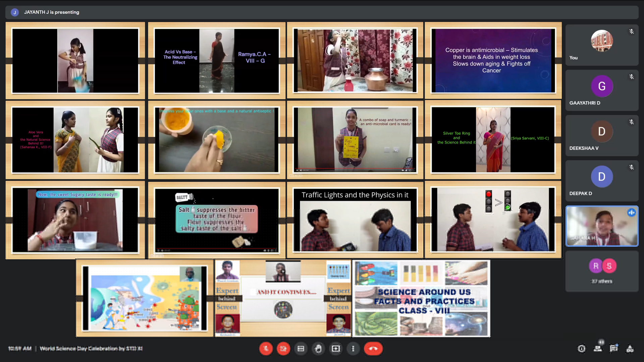Show the participants people panel

coord(598,349)
